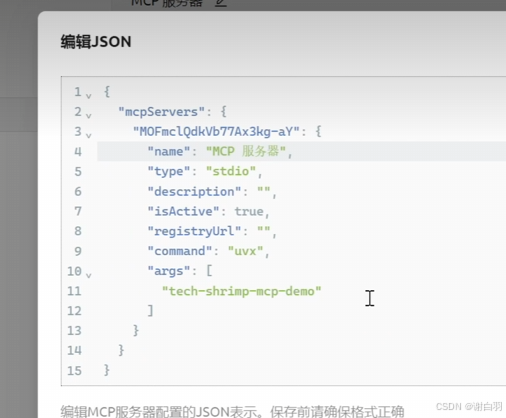Collapse the fold arrow on line 3
This screenshot has height=418, width=506.
pyautogui.click(x=88, y=135)
